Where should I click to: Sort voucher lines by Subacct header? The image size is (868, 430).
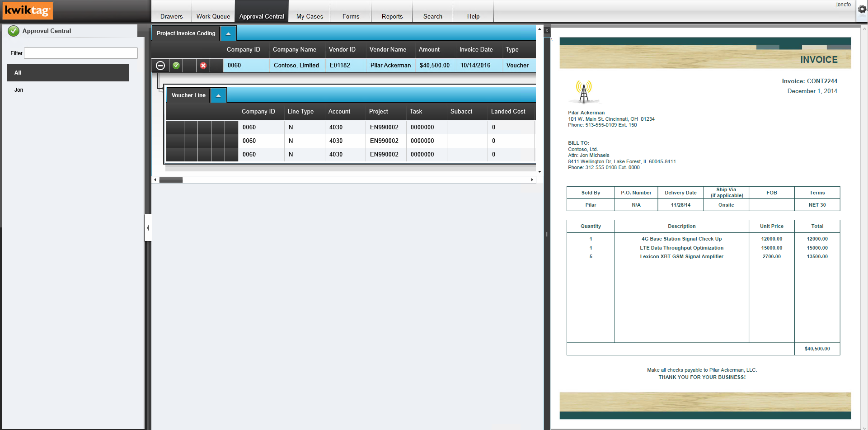point(461,112)
